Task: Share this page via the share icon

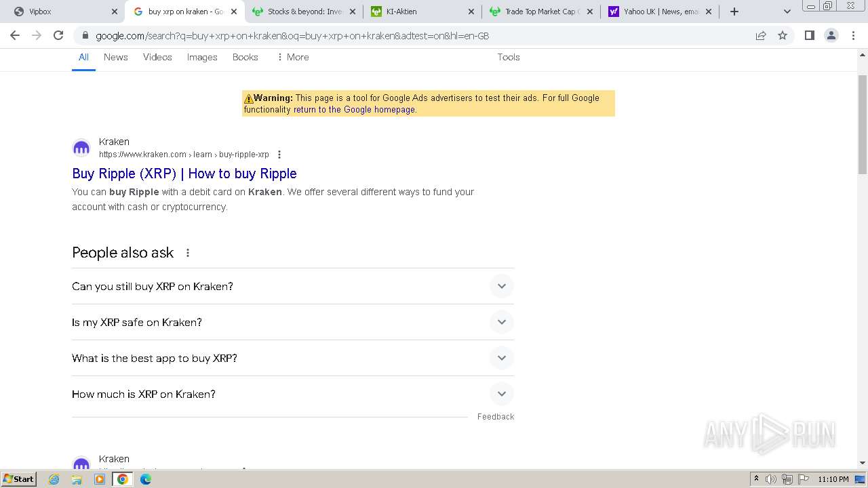Action: [x=761, y=35]
